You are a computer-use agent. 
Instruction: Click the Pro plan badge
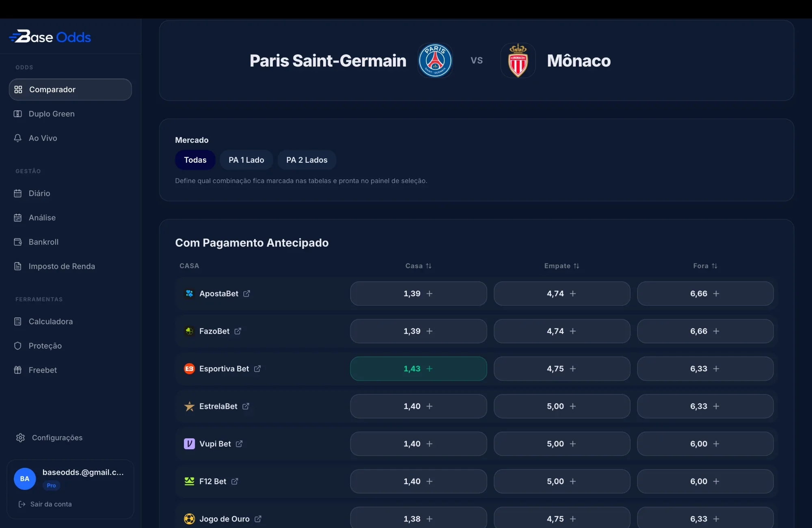[51, 485]
